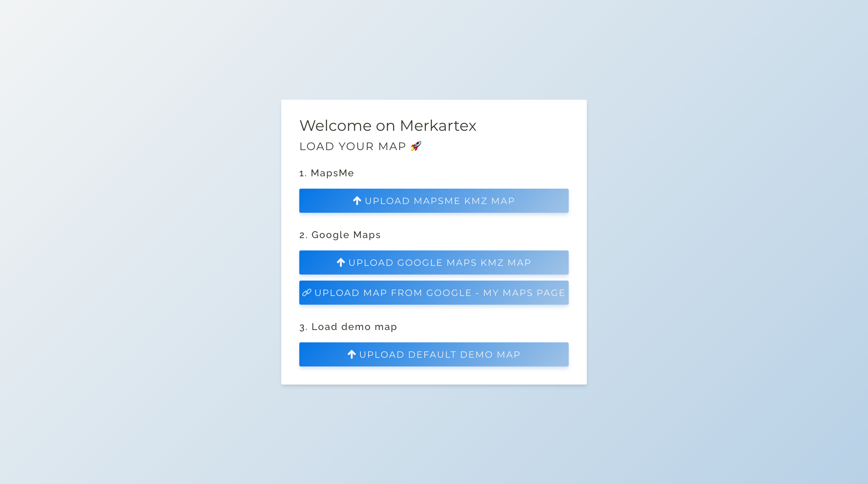The width and height of the screenshot is (868, 484).
Task: Click the chain link icon on My Maps button
Action: coord(307,293)
